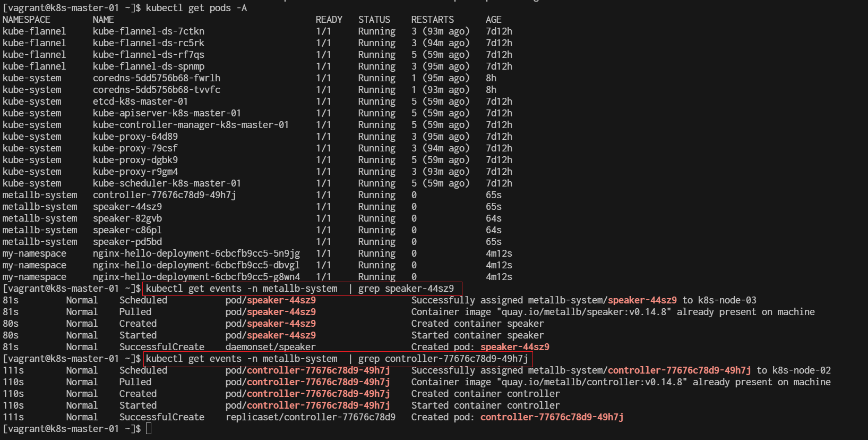The width and height of the screenshot is (868, 440).
Task: Click daemonset/speaker object text
Action: 271,347
